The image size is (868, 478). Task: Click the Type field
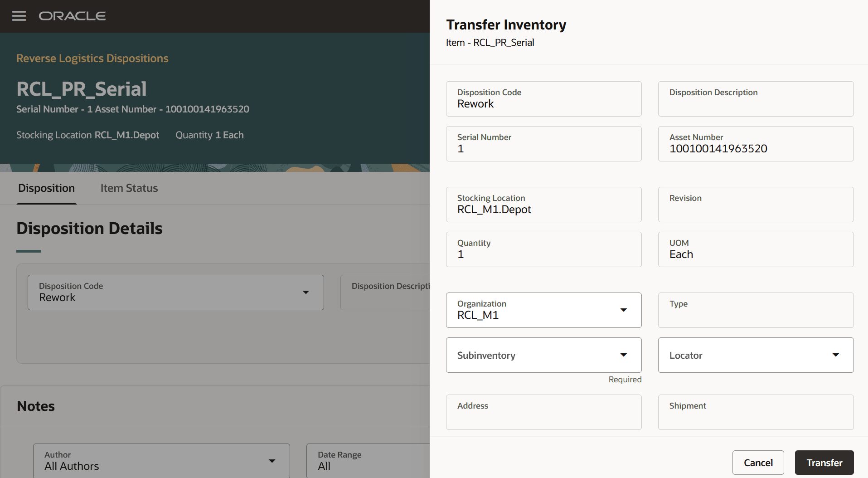point(755,310)
